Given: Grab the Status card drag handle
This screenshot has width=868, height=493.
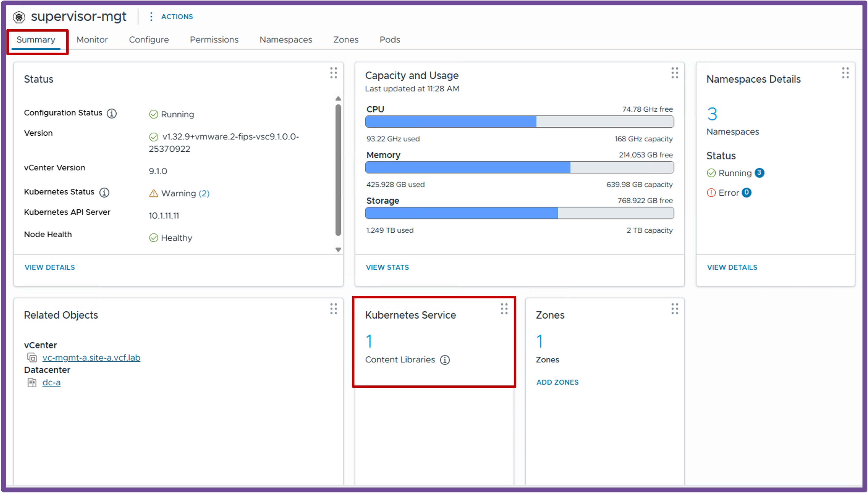Looking at the screenshot, I should tap(333, 73).
